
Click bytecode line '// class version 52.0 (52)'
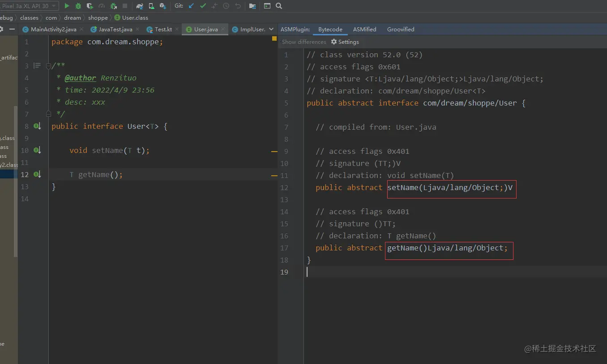pyautogui.click(x=364, y=55)
